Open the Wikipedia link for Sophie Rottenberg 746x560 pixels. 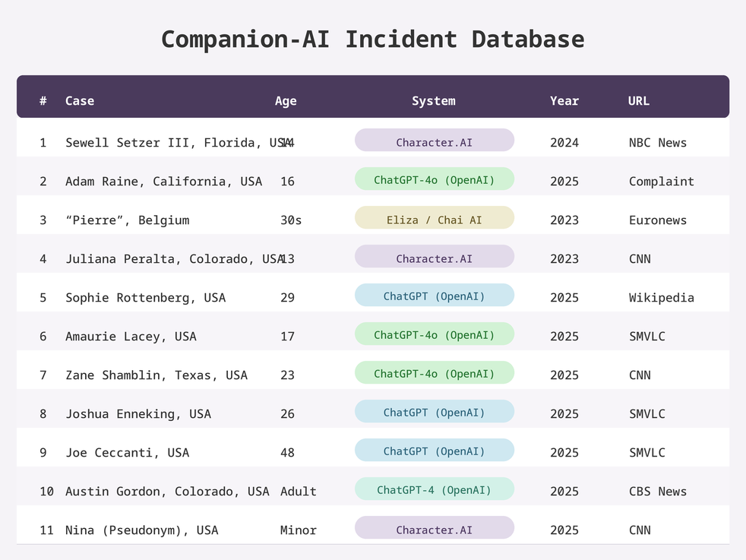662,298
